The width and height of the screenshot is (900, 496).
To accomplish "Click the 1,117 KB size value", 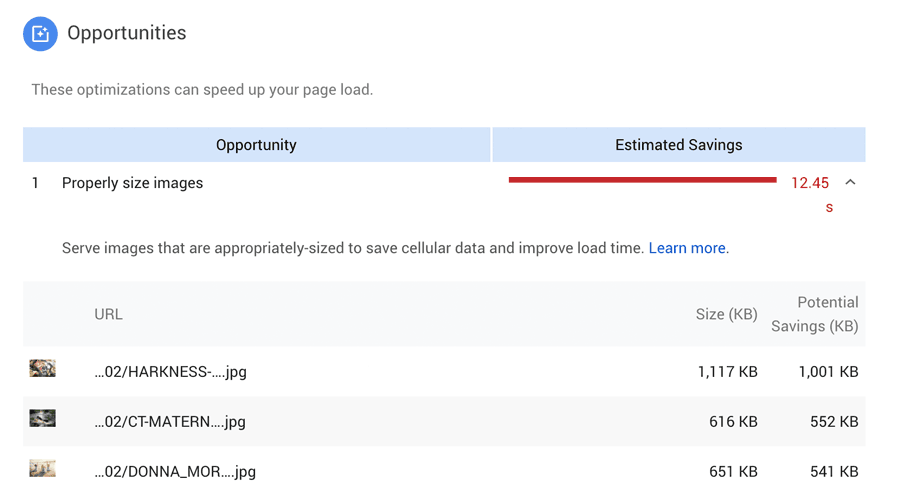I will [728, 372].
